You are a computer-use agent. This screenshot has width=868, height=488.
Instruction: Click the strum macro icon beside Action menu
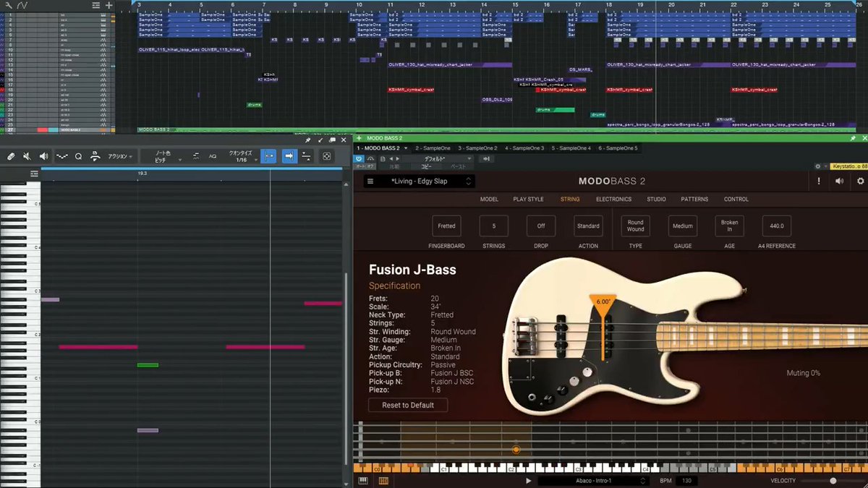point(95,156)
